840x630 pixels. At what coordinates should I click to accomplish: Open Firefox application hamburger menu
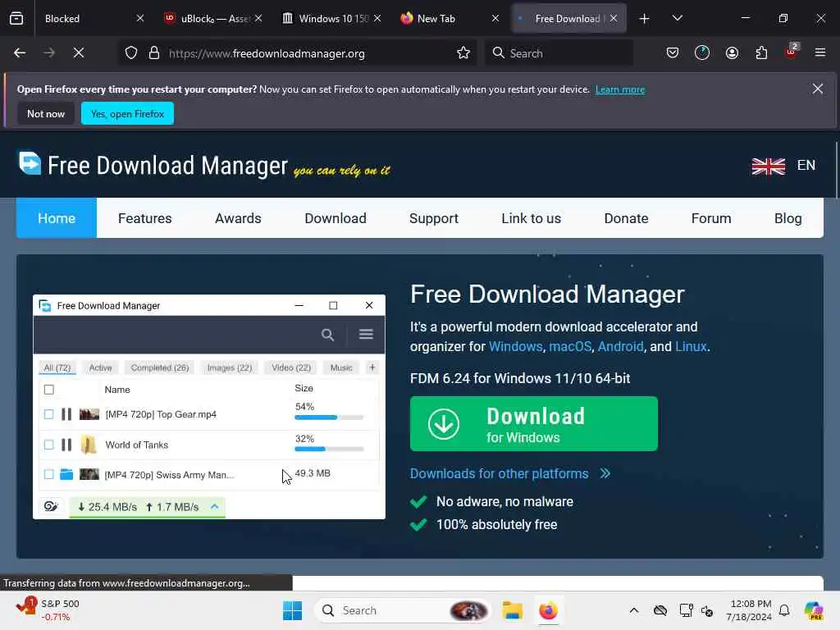(820, 53)
